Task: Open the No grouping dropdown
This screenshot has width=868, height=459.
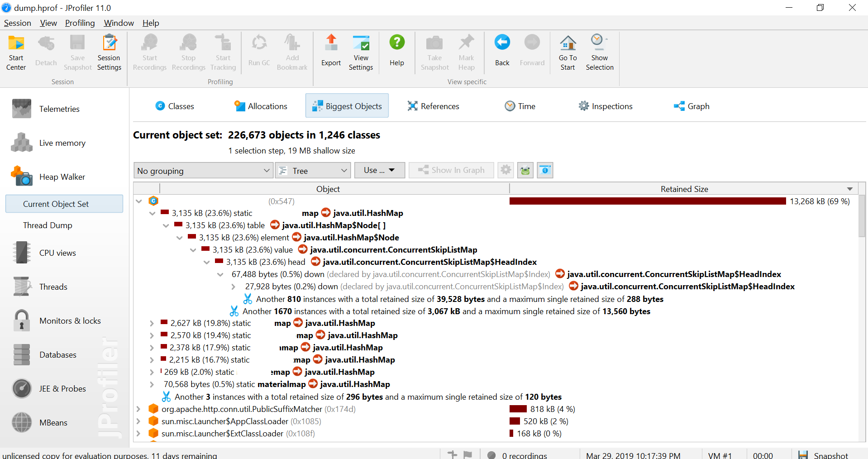Action: (x=203, y=171)
